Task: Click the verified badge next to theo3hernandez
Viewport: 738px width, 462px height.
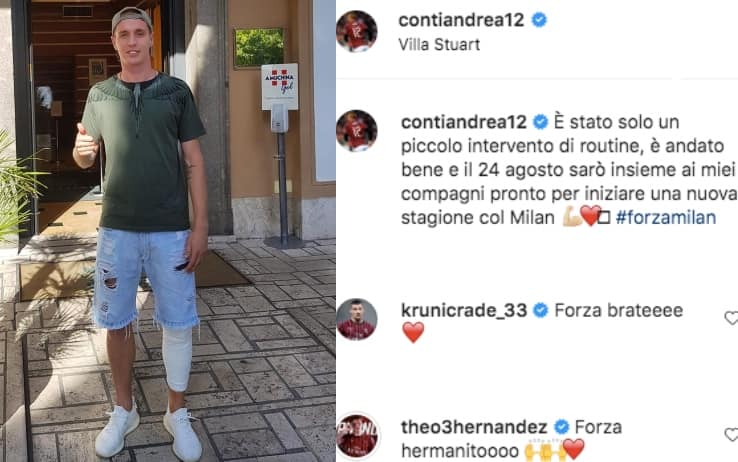Action: pos(561,427)
